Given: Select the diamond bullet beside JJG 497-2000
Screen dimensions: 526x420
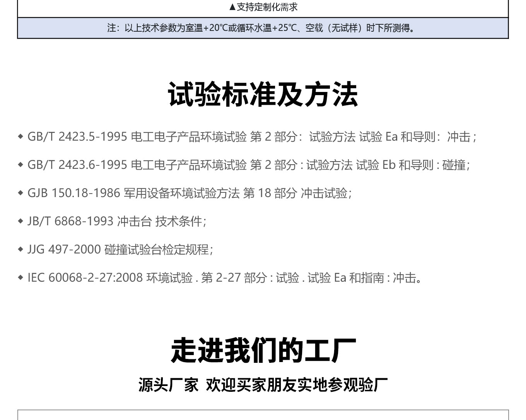Looking at the screenshot, I should point(21,250).
